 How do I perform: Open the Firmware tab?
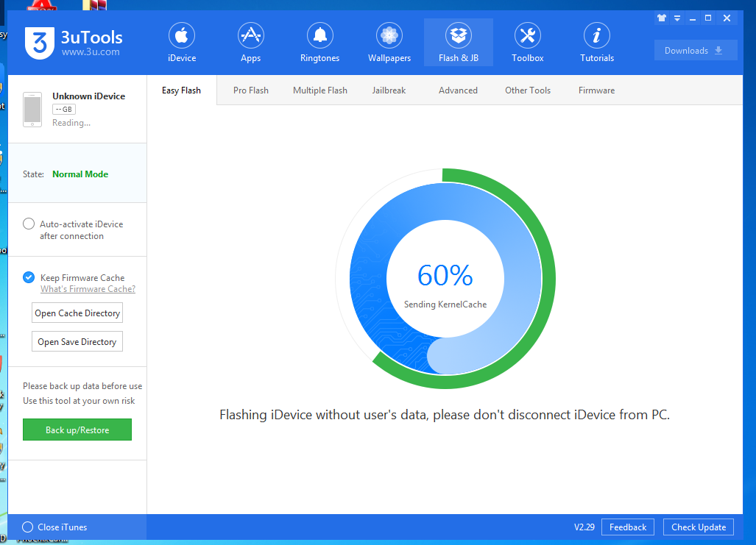[596, 90]
